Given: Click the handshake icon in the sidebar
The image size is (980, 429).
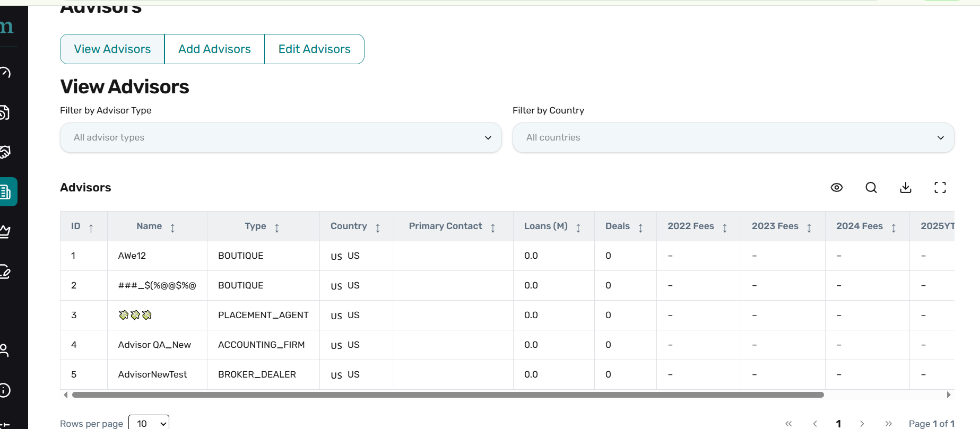Looking at the screenshot, I should (5, 152).
